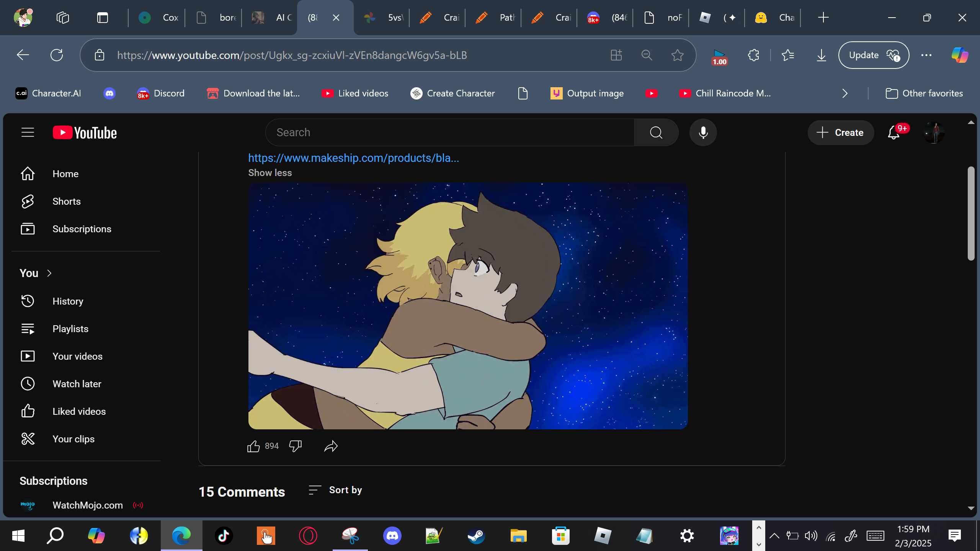Click the YouTube page vertical scrollbar
The width and height of the screenshot is (980, 551).
click(x=971, y=214)
